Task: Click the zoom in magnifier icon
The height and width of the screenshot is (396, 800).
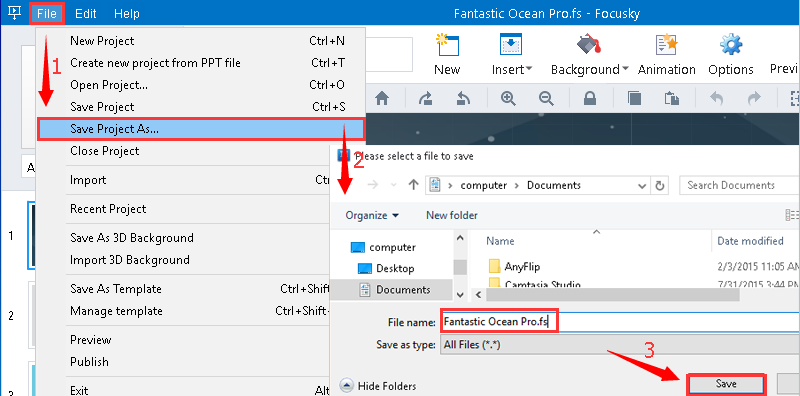Action: click(x=508, y=98)
